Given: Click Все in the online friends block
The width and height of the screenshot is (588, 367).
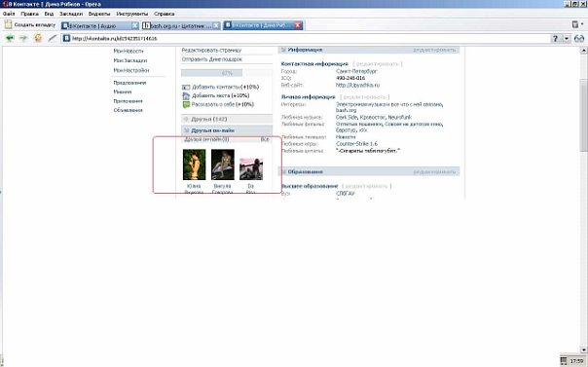Looking at the screenshot, I should point(265,139).
